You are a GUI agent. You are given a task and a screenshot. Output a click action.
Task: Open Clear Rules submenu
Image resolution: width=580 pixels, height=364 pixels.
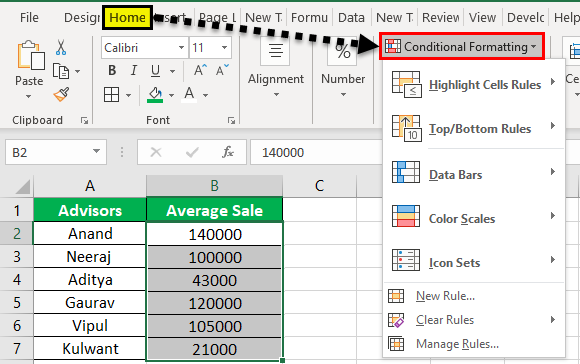pyautogui.click(x=474, y=320)
